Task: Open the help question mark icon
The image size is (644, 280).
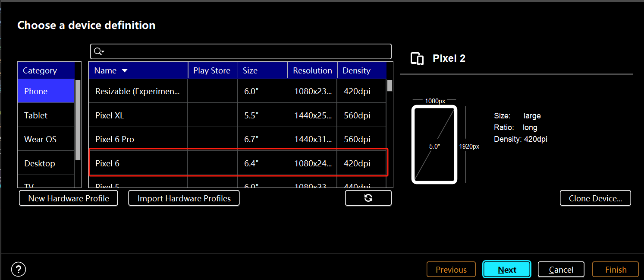Action: [19, 269]
